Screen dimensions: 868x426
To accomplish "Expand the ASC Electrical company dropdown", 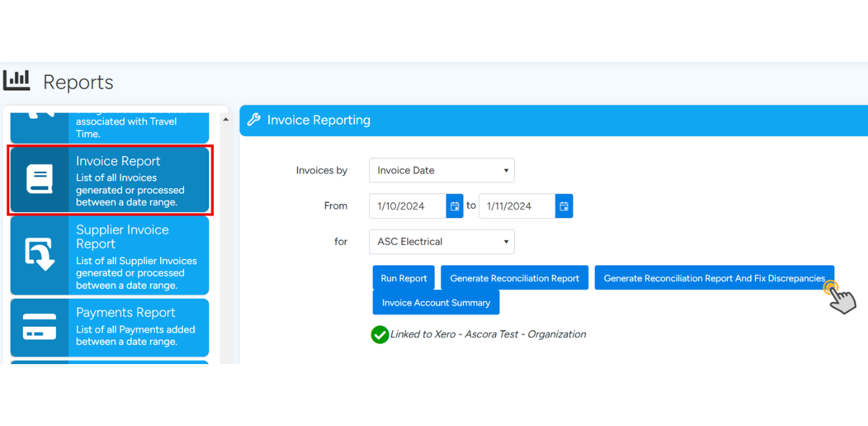I will pyautogui.click(x=442, y=242).
